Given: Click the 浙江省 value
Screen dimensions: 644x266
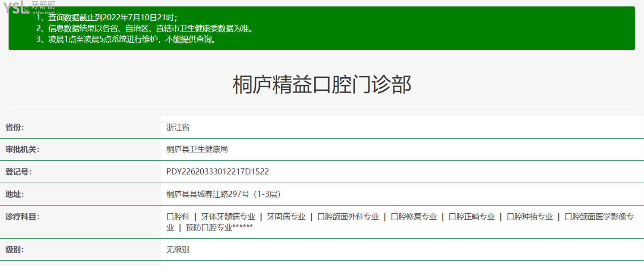Looking at the screenshot, I should point(178,127).
